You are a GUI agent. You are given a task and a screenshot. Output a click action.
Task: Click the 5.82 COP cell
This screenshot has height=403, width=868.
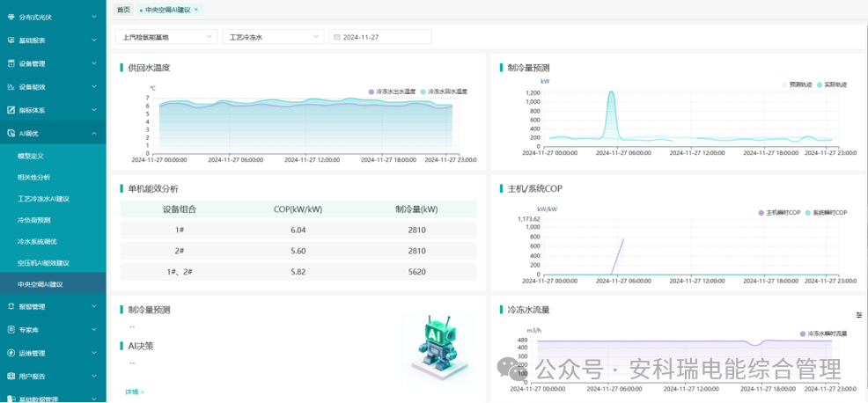pyautogui.click(x=298, y=272)
